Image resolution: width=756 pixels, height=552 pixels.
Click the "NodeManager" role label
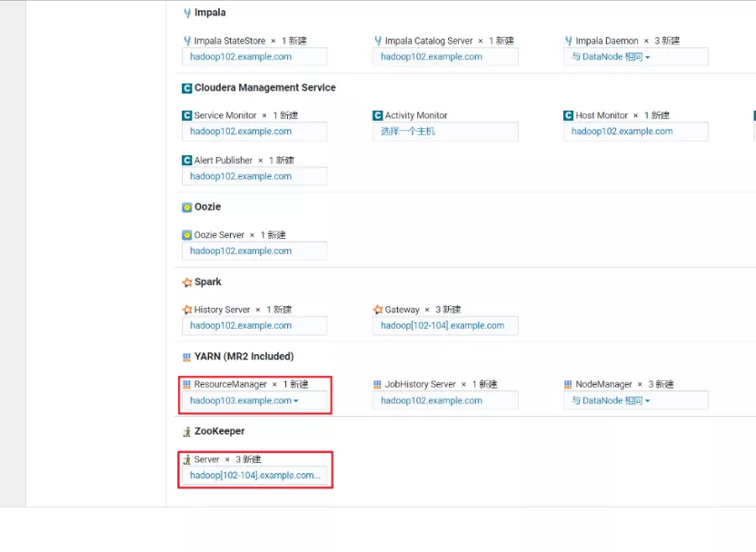pyautogui.click(x=603, y=384)
